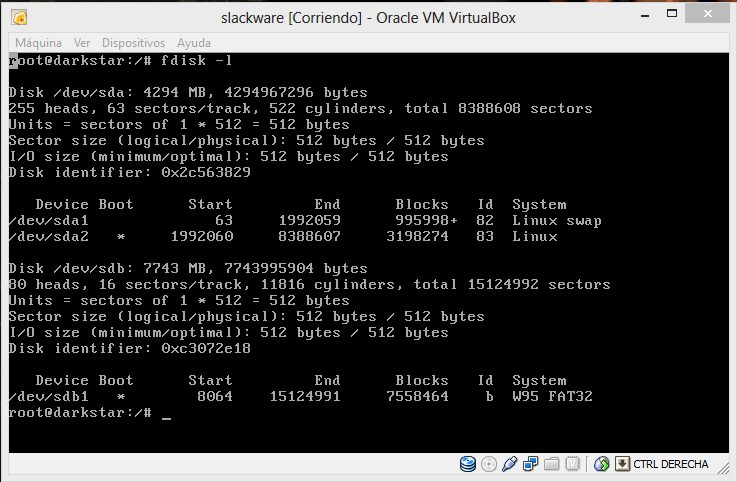The image size is (737, 482).
Task: Click the CTRL DERECHA host key label
Action: [670, 464]
